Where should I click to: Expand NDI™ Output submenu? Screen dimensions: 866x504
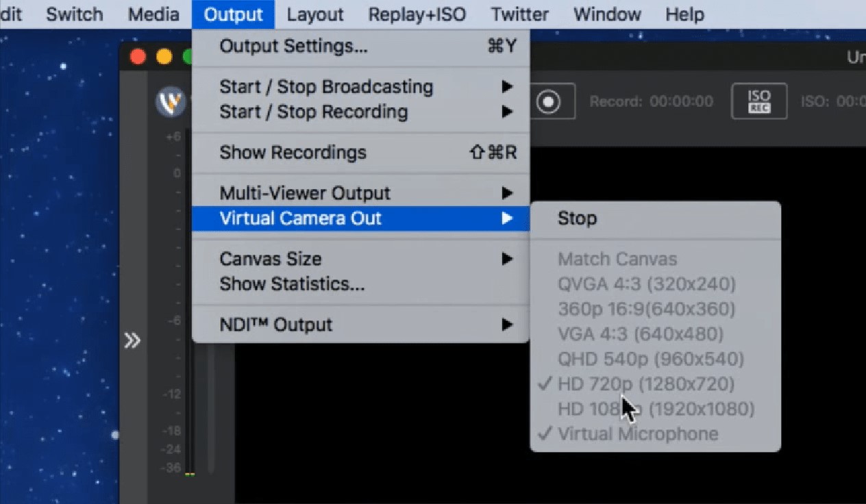click(361, 325)
